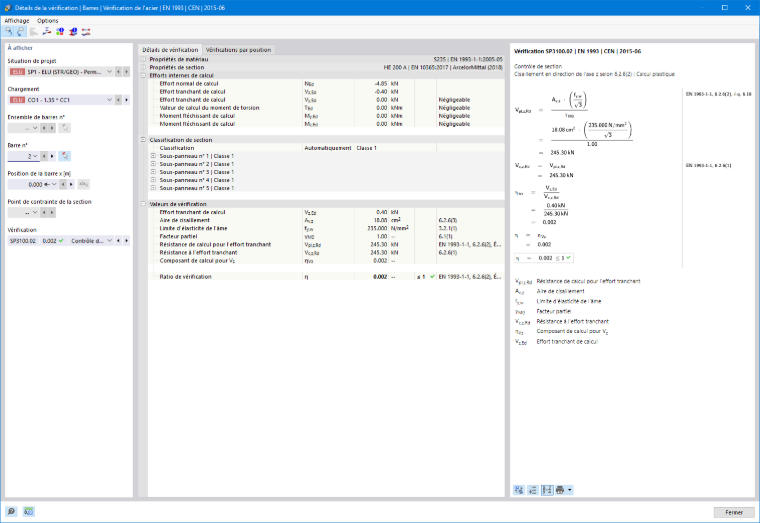760x523 pixels.
Task: Open the dropdown arrow next to the printer icon
Action: [570, 490]
